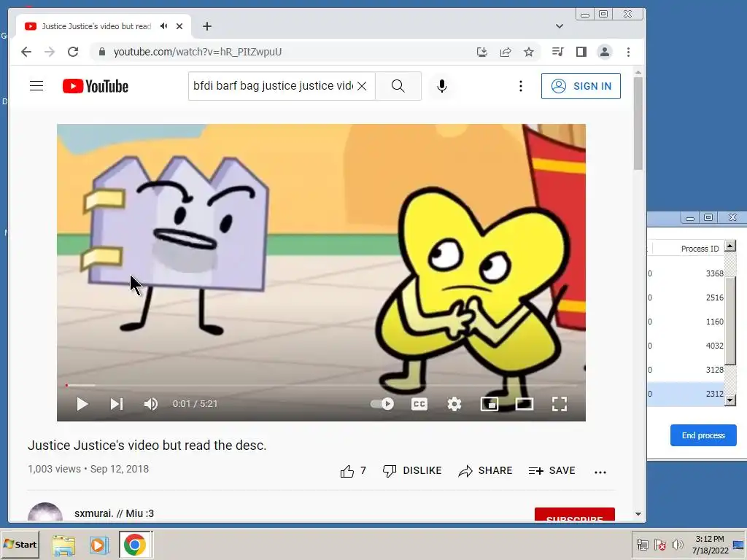Select process row 1160
747x560 pixels.
[686, 322]
